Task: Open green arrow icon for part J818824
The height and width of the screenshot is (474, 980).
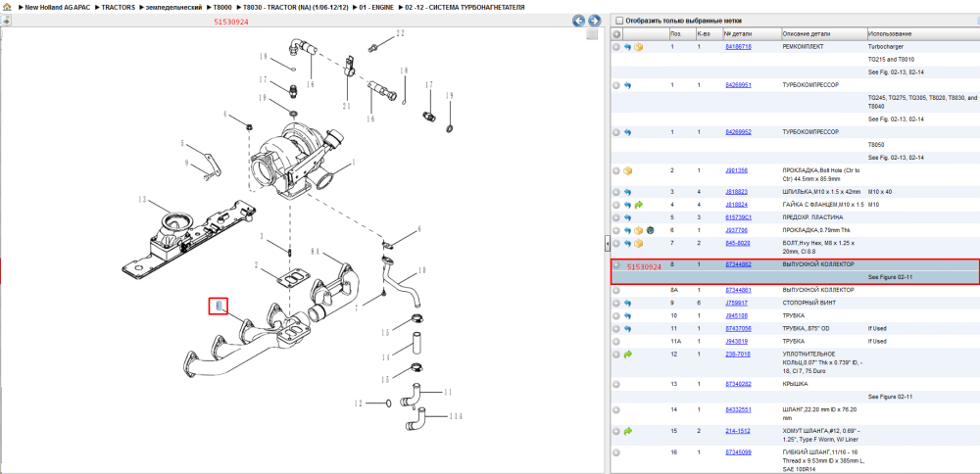Action: coord(638,205)
